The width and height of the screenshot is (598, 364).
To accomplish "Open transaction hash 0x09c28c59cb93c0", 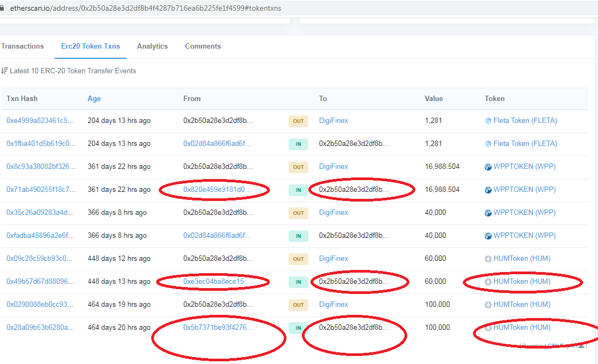I will pyautogui.click(x=40, y=258).
